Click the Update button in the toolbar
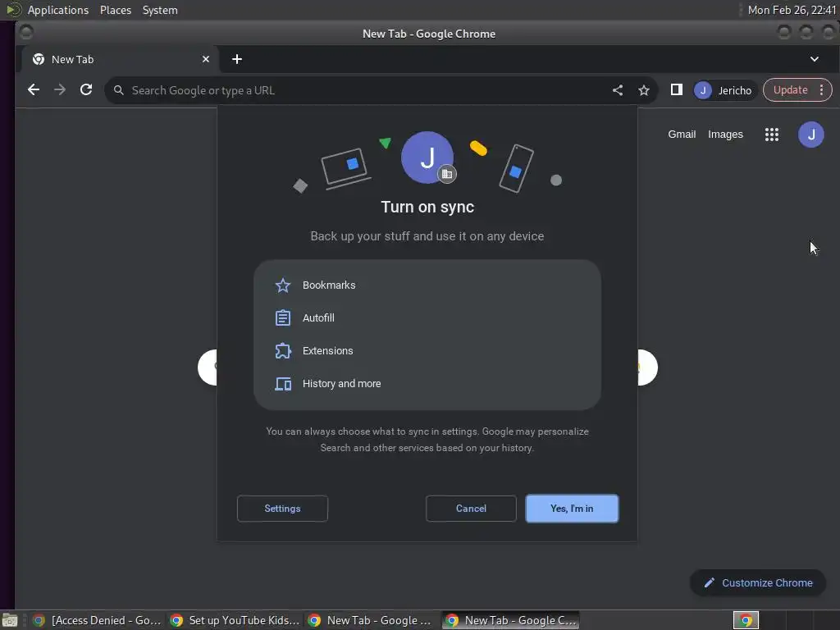Screen dimensions: 840x630 pos(790,90)
